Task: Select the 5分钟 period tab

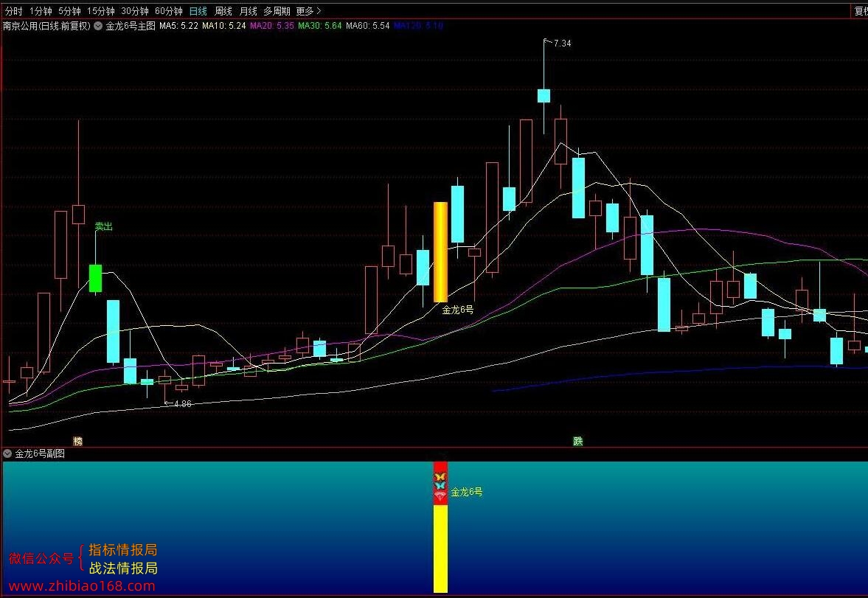Action: coord(69,11)
